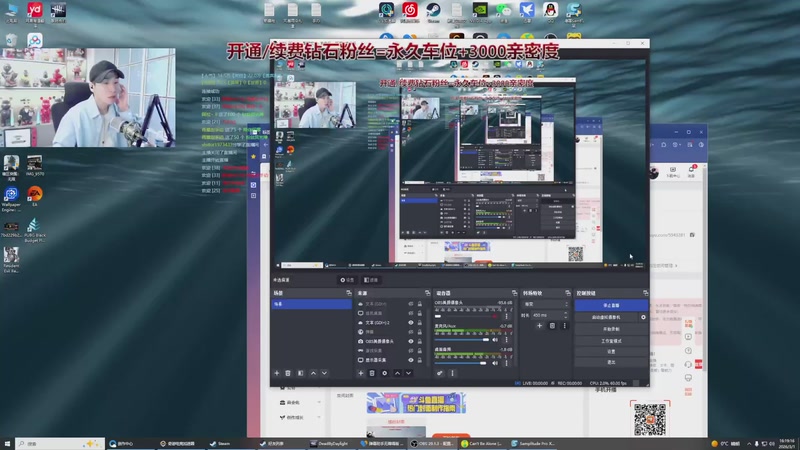
Task: Adjust the OBS美颜摄像头 volume slider
Action: pyautogui.click(x=462, y=316)
